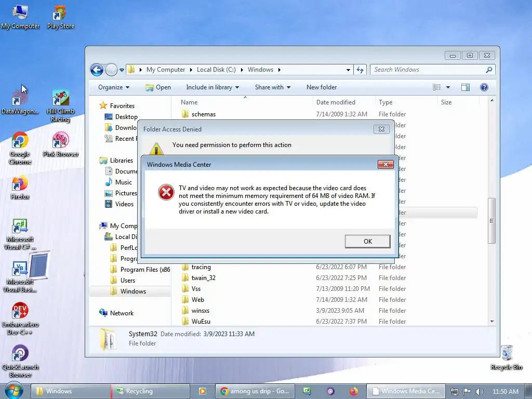Viewport: 532px width, 399px height.
Task: Click New folder toolbar button
Action: [x=321, y=87]
